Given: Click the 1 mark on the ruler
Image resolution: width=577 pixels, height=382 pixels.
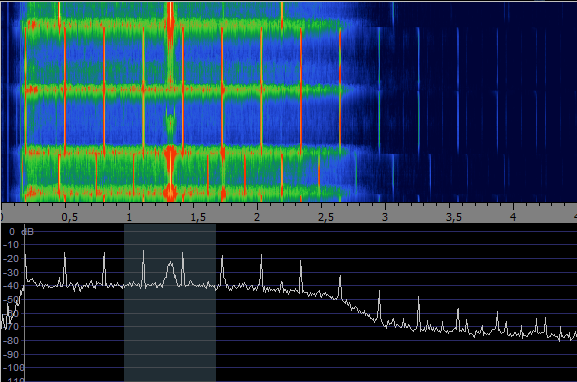Looking at the screenshot, I should coord(129,217).
